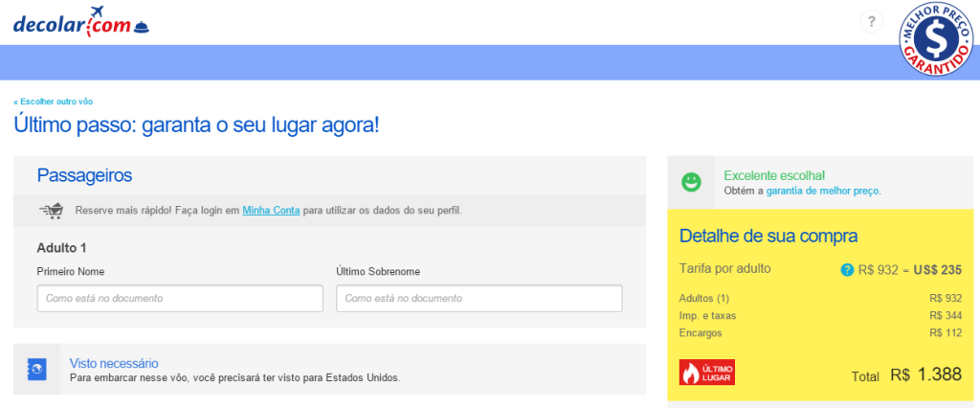Click the Passageiros section heading
Viewport: 980px width, 408px height.
[x=84, y=175]
